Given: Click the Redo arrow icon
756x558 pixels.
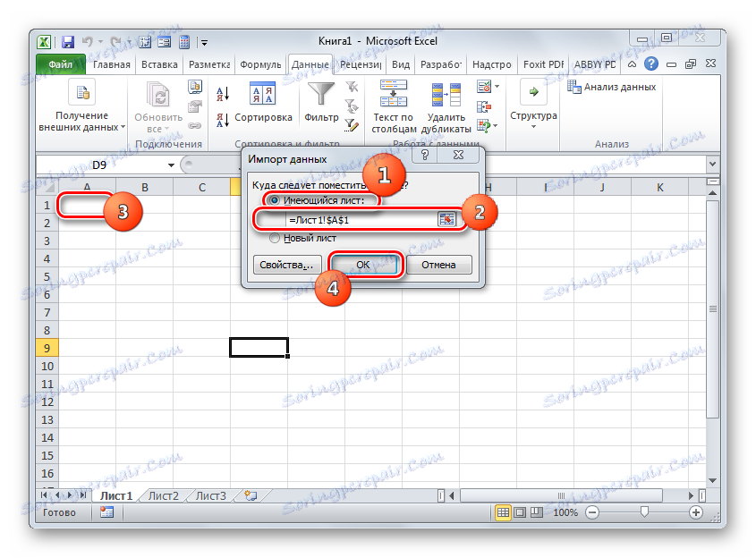Looking at the screenshot, I should [x=115, y=42].
